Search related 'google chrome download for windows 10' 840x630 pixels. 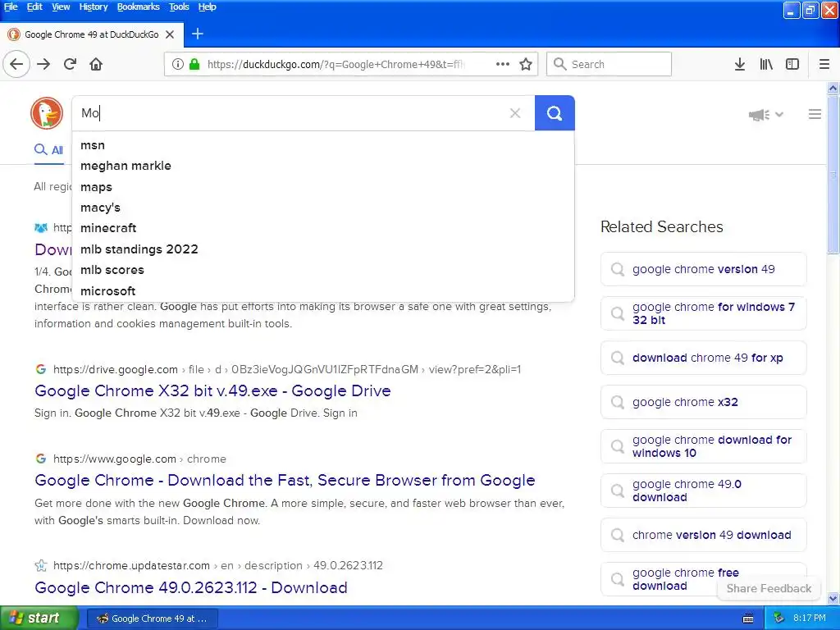tap(703, 446)
